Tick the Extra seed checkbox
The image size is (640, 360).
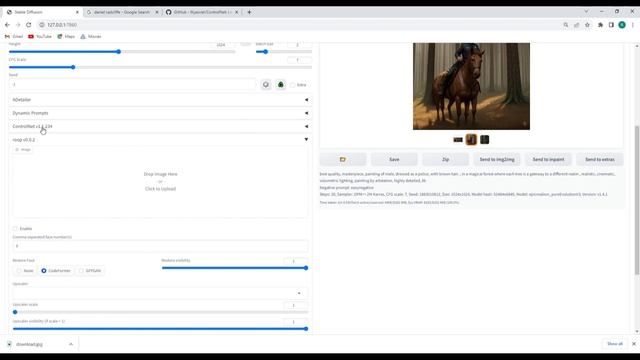click(x=292, y=85)
